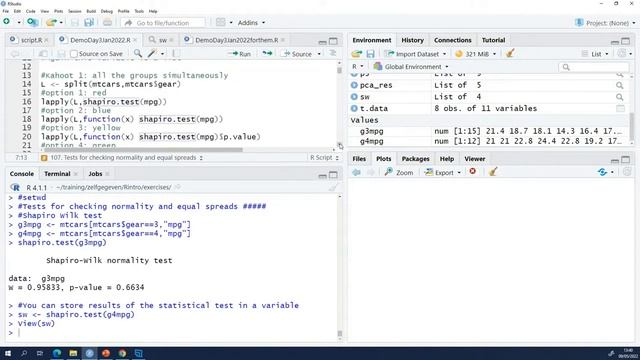Open Source button dropdown arrow
The height and width of the screenshot is (360, 640).
(319, 54)
